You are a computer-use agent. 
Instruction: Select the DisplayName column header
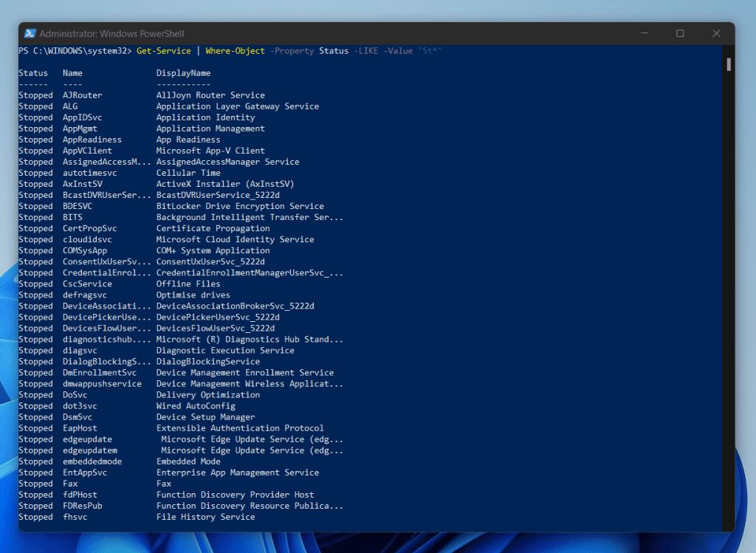tap(183, 73)
